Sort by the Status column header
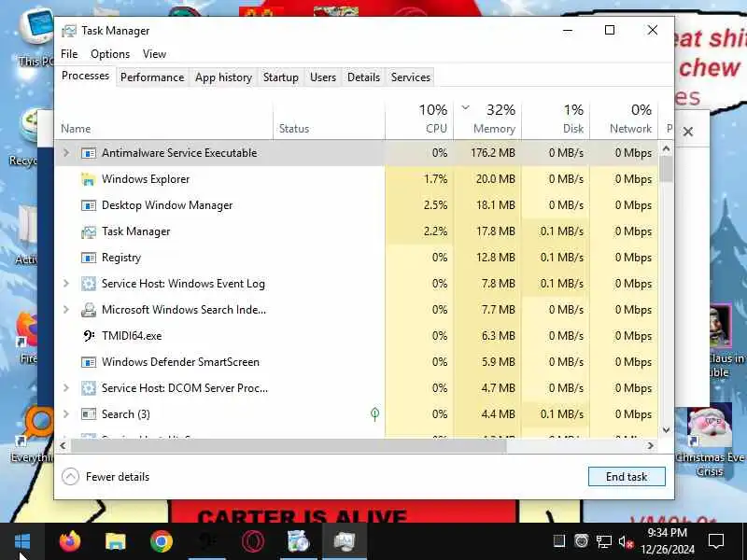747x560 pixels. click(329, 119)
